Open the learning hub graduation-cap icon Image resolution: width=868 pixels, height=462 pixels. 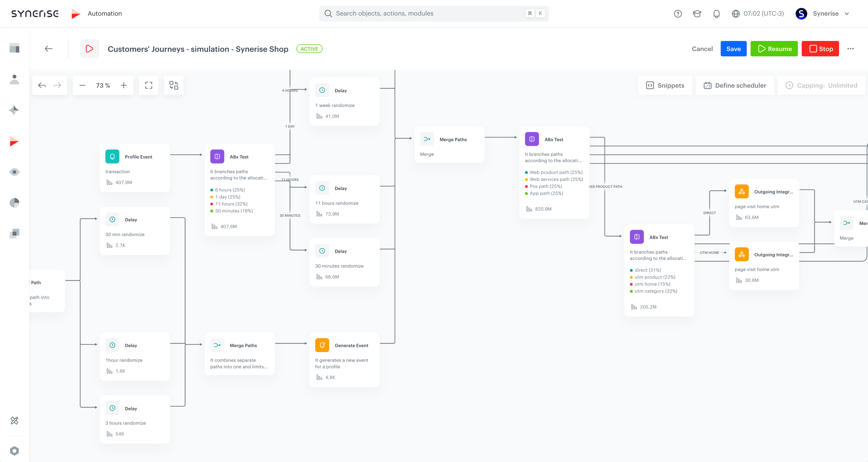click(697, 13)
